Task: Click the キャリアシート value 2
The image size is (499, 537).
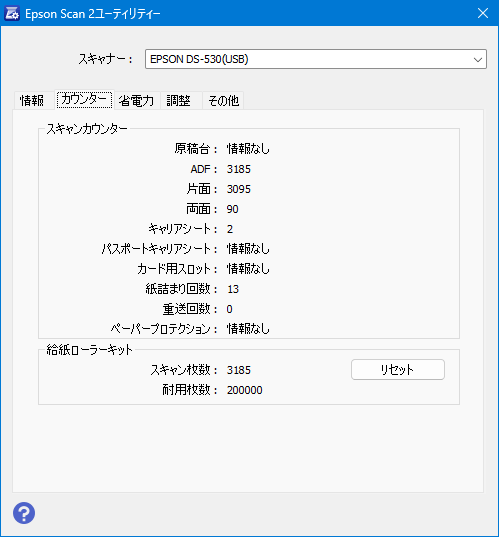Action: click(x=230, y=229)
